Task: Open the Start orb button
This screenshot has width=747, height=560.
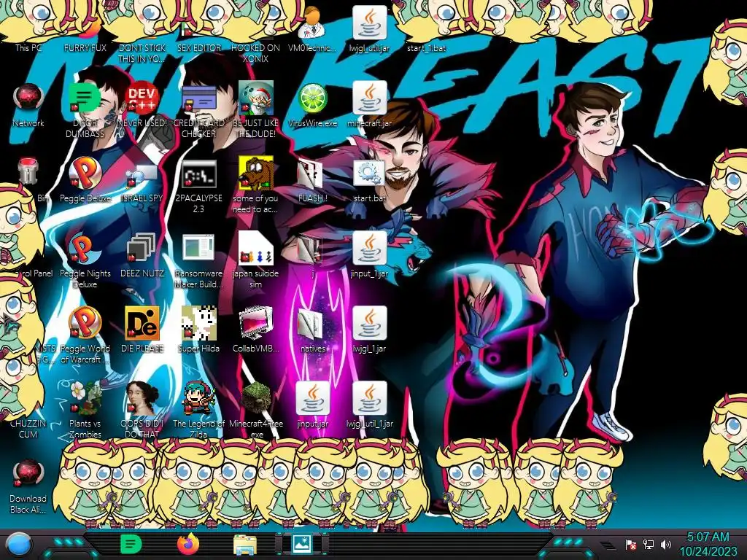Action: 18,544
